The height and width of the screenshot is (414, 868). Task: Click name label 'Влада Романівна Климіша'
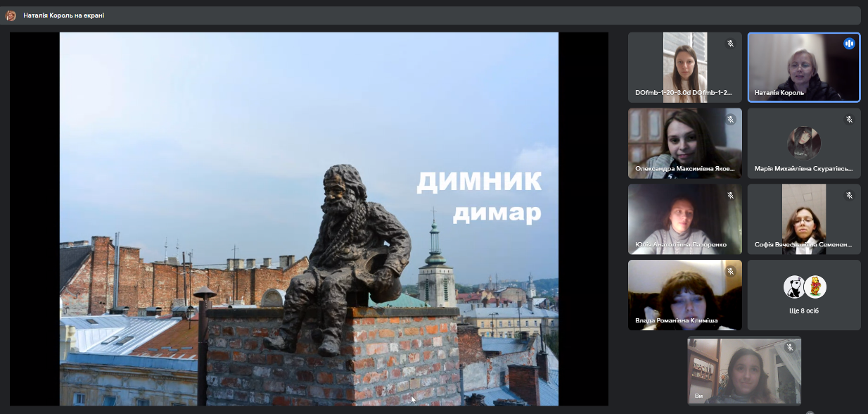[x=676, y=321]
